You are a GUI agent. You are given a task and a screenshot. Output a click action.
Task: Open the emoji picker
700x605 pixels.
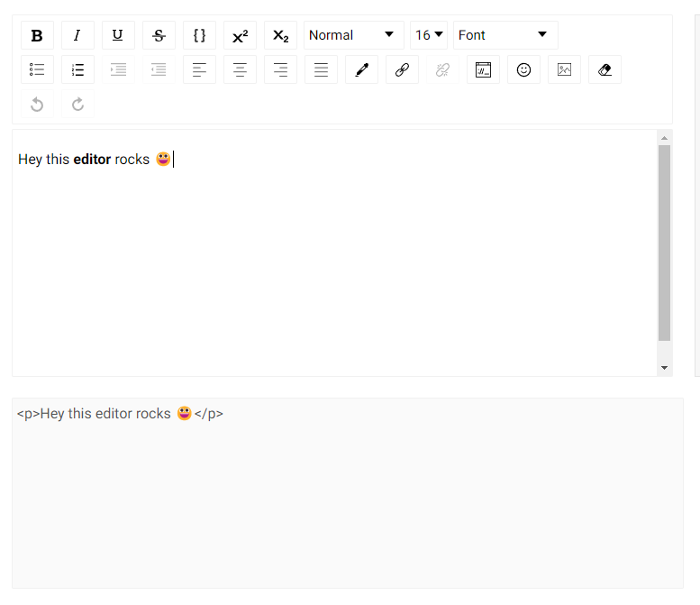pos(523,69)
